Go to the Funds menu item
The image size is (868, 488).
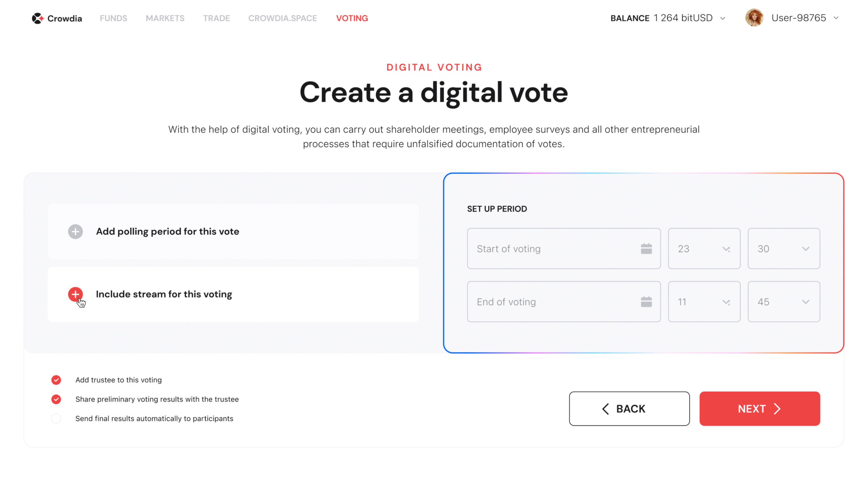[113, 18]
